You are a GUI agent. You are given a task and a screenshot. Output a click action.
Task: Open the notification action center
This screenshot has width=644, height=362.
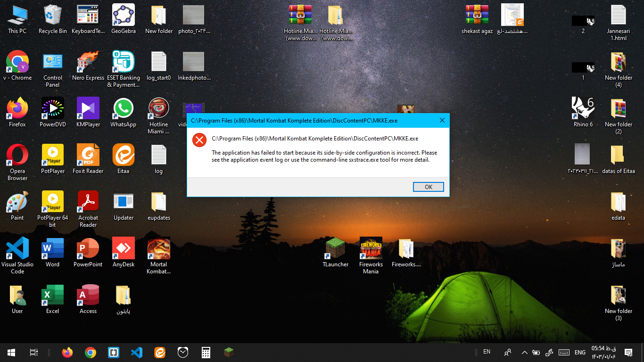(x=628, y=353)
